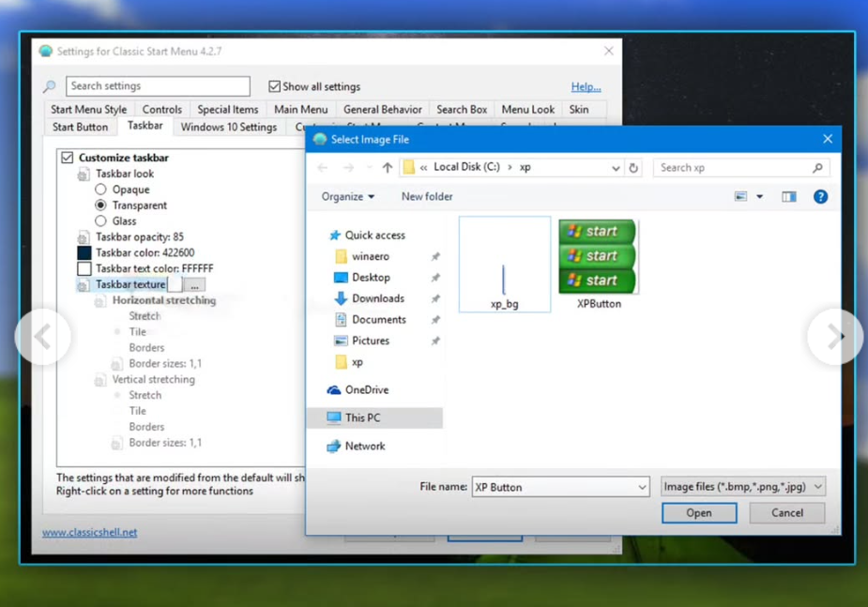Follow the www.classicshell.net link

(x=89, y=532)
